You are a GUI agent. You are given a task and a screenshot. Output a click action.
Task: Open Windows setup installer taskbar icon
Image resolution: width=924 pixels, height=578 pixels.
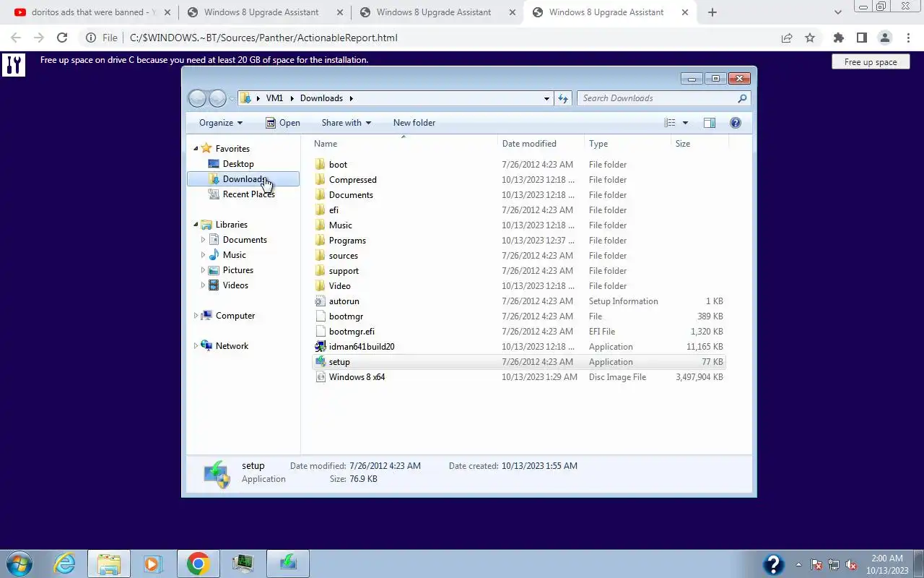click(288, 564)
